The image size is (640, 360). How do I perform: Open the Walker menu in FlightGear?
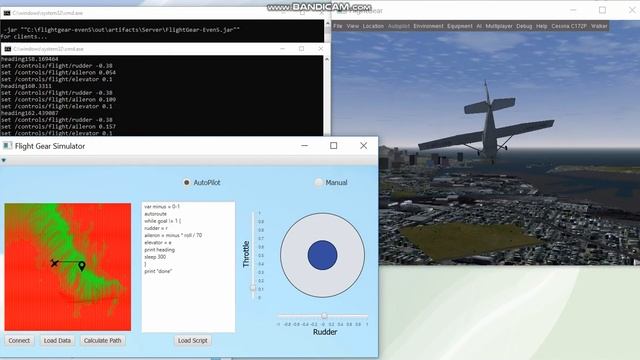(x=599, y=26)
